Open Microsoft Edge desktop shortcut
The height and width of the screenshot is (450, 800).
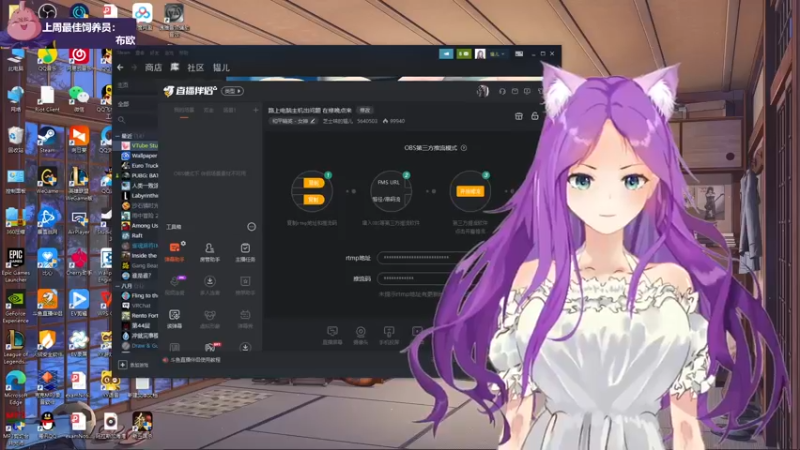point(15,388)
